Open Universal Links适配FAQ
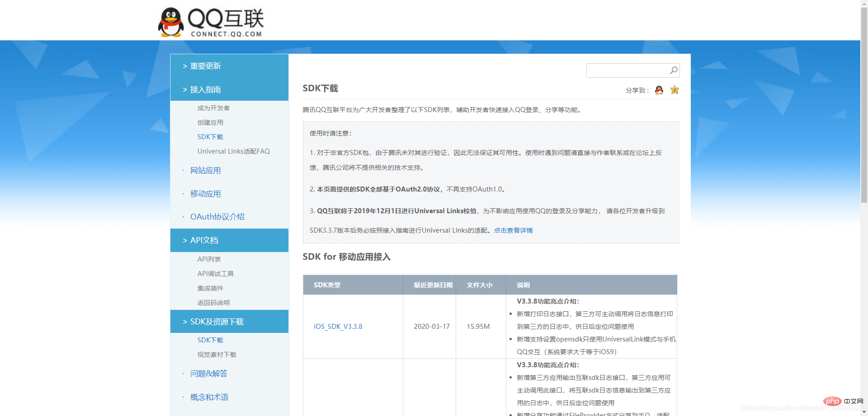Screen dimensions: 868x416 tap(233, 151)
